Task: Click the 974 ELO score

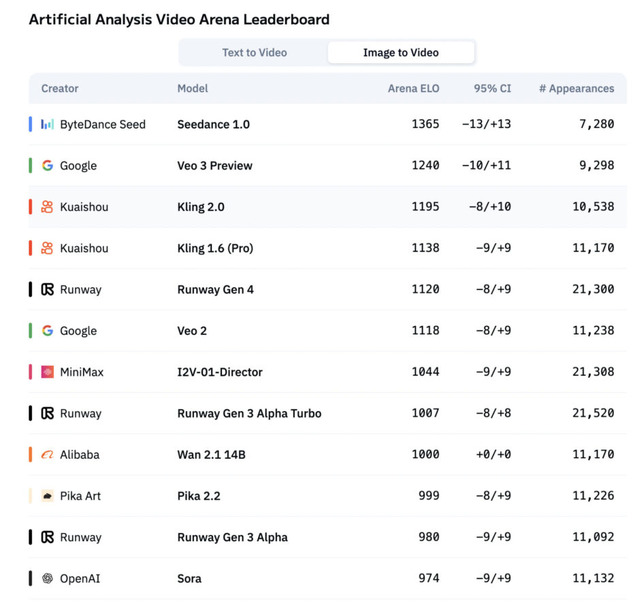Action: tap(429, 578)
